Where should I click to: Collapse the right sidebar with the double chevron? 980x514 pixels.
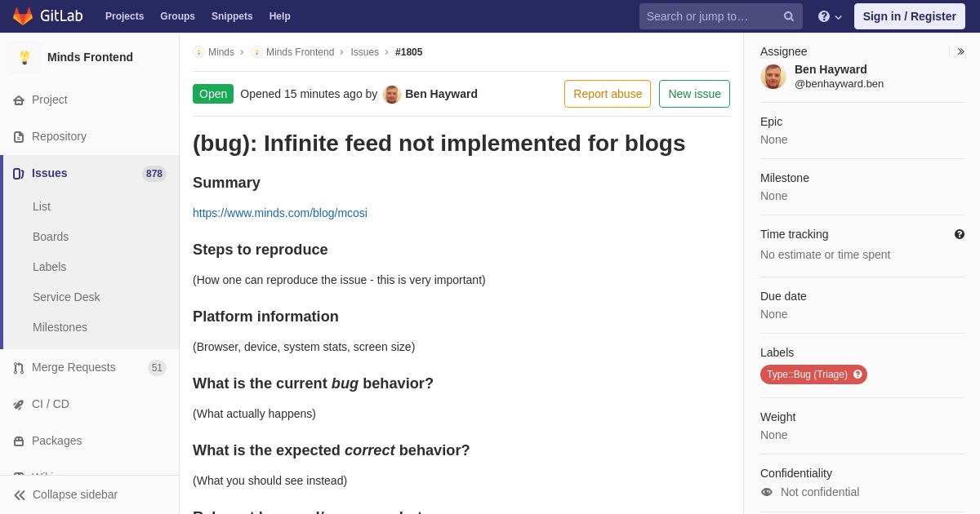click(x=960, y=51)
